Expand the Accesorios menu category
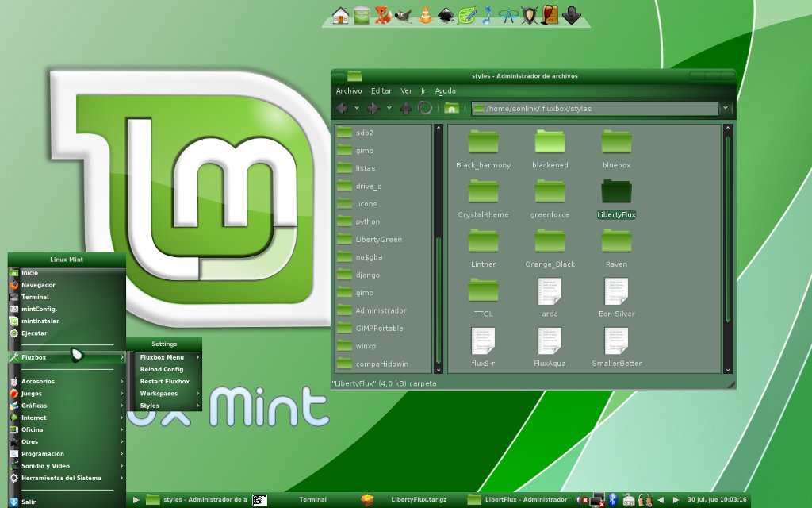Image resolution: width=812 pixels, height=508 pixels. (x=67, y=382)
